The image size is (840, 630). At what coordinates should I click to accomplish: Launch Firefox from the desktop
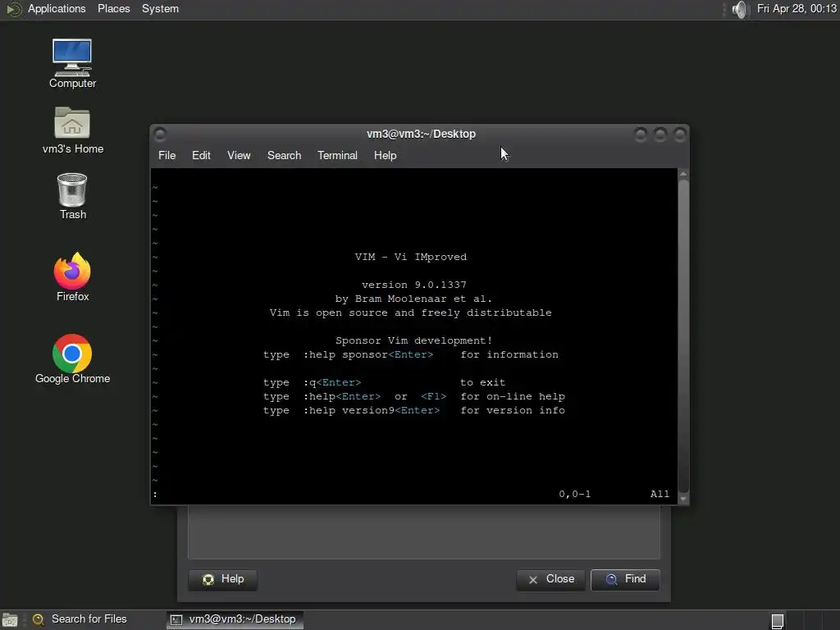(x=72, y=277)
